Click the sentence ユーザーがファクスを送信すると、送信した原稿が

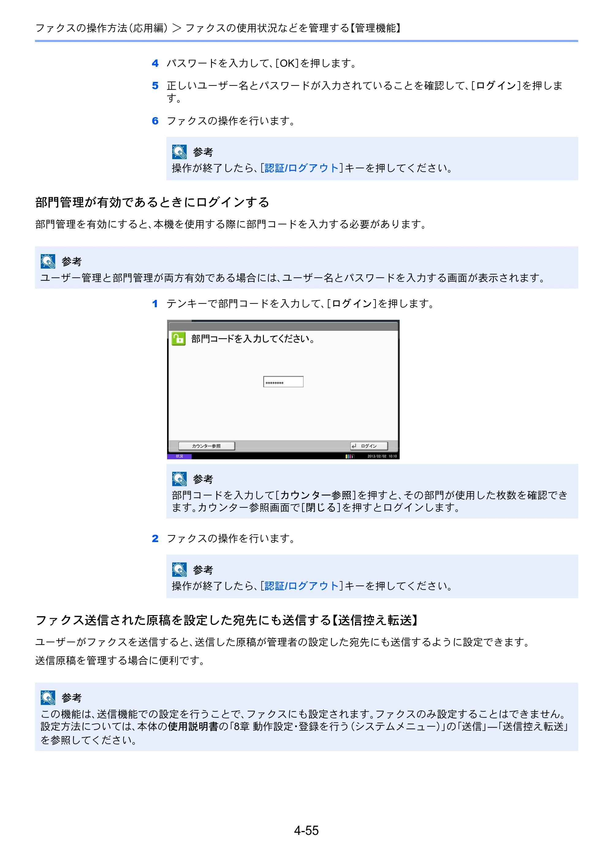pos(283,642)
